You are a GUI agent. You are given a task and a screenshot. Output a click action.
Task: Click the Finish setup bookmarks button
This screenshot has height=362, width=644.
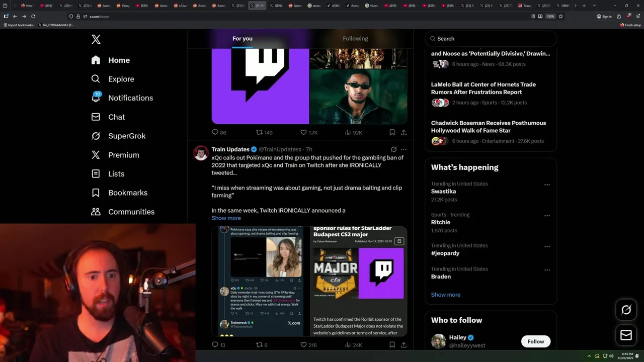click(630, 25)
